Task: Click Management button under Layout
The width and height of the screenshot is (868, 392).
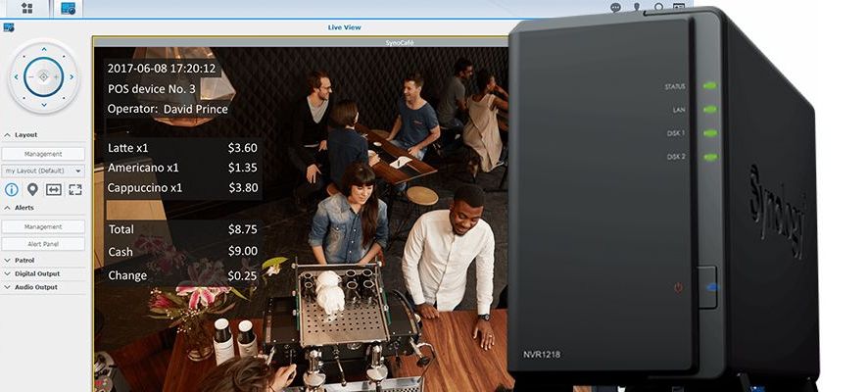Action: pos(43,154)
